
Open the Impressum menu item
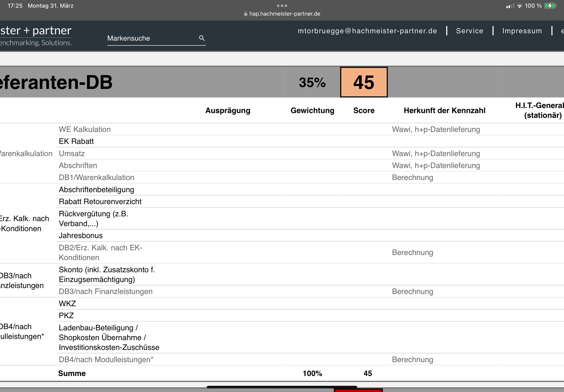tap(522, 31)
